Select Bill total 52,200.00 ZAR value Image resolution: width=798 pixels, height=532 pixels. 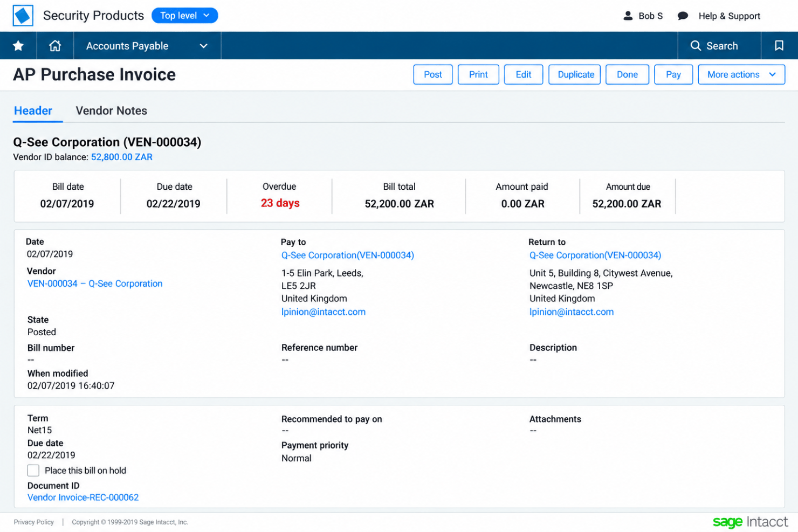400,204
